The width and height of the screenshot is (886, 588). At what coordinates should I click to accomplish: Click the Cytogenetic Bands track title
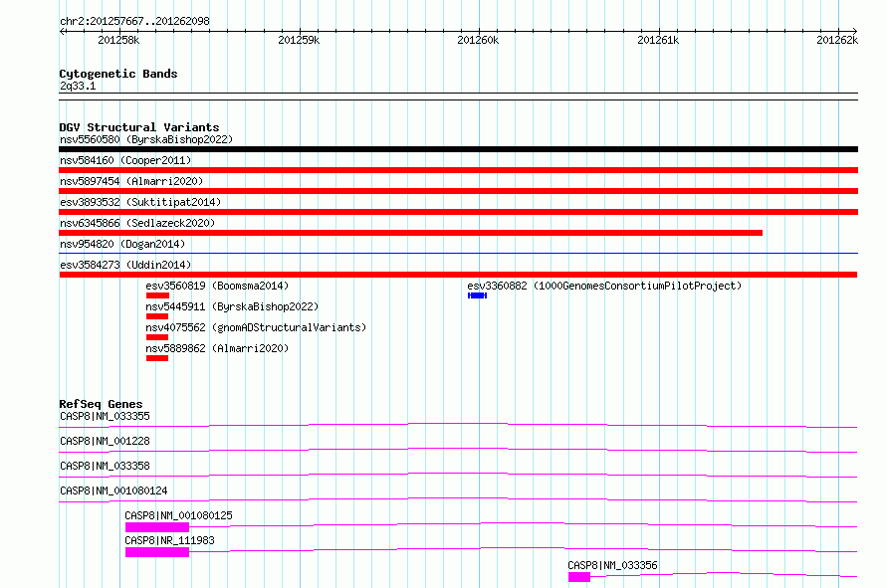pos(118,74)
